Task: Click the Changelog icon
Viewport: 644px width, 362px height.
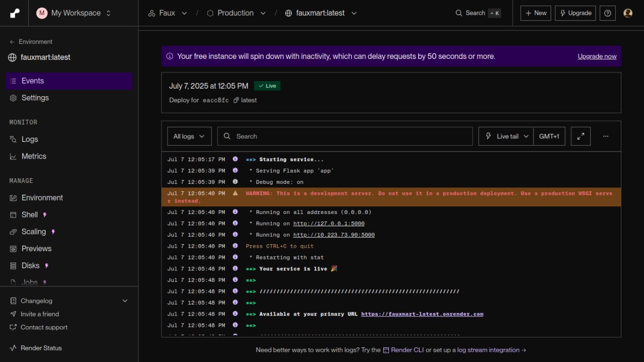Action: pyautogui.click(x=13, y=301)
